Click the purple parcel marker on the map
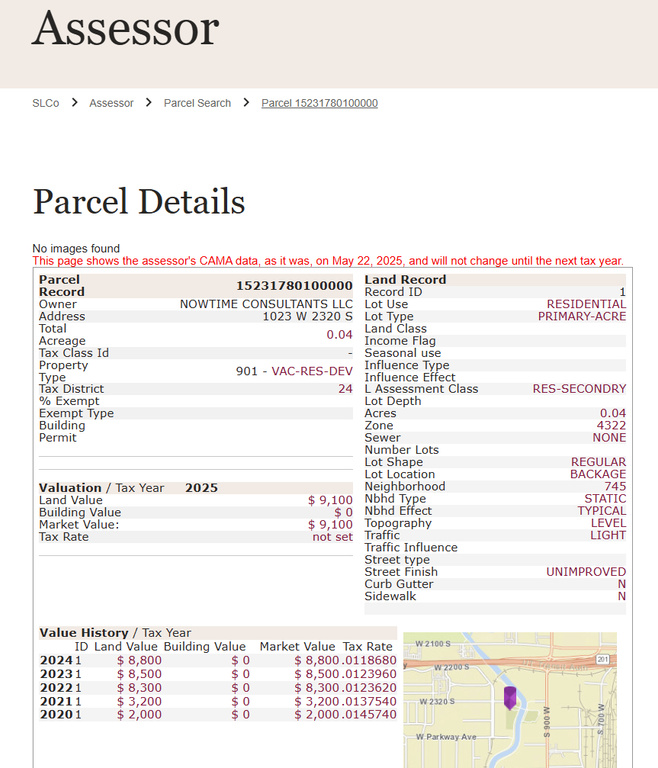This screenshot has width=658, height=768. click(x=509, y=697)
